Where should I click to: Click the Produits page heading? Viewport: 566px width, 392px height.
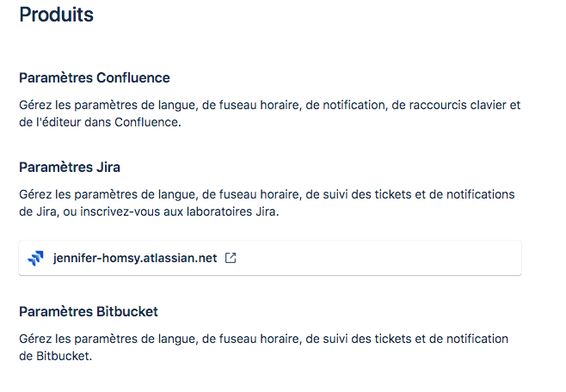click(x=56, y=15)
